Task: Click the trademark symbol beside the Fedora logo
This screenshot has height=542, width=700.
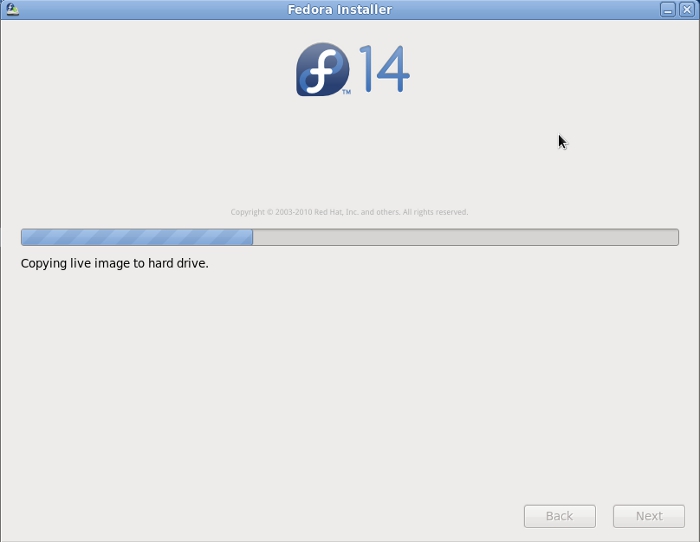Action: (346, 92)
